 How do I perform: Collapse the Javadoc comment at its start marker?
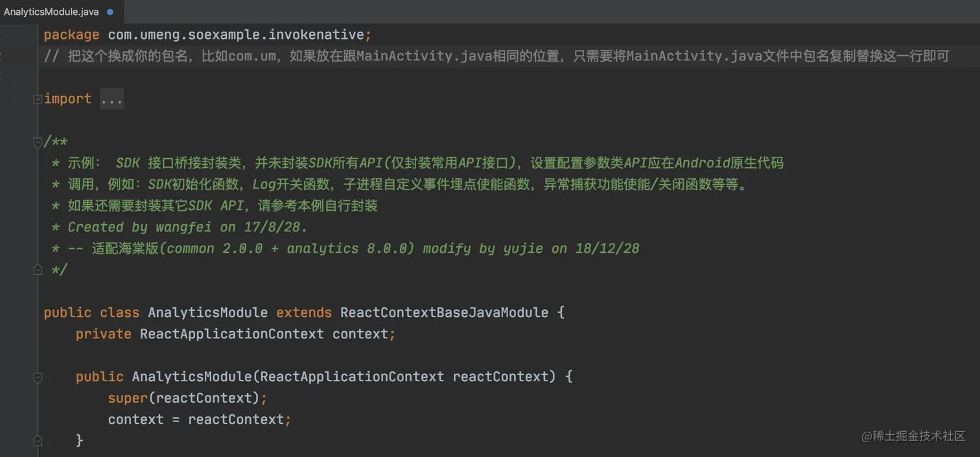(38, 142)
